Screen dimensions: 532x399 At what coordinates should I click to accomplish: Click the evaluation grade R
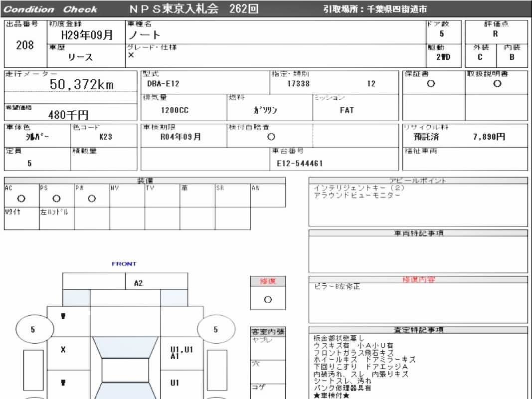(x=496, y=34)
